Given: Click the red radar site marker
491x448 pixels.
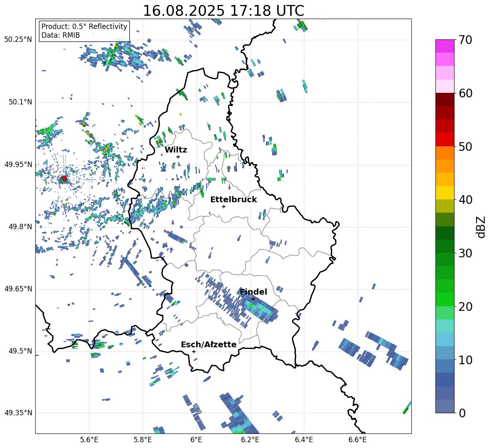Looking at the screenshot, I should pos(64,179).
